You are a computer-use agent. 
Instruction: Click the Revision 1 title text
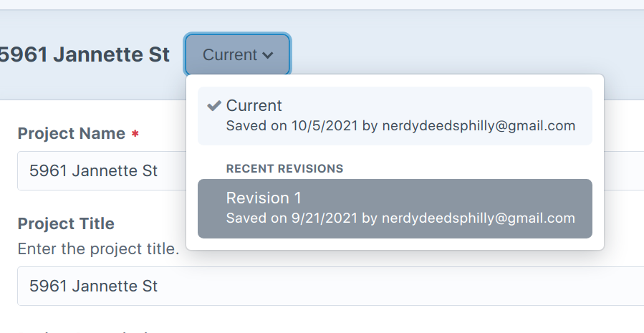(263, 198)
